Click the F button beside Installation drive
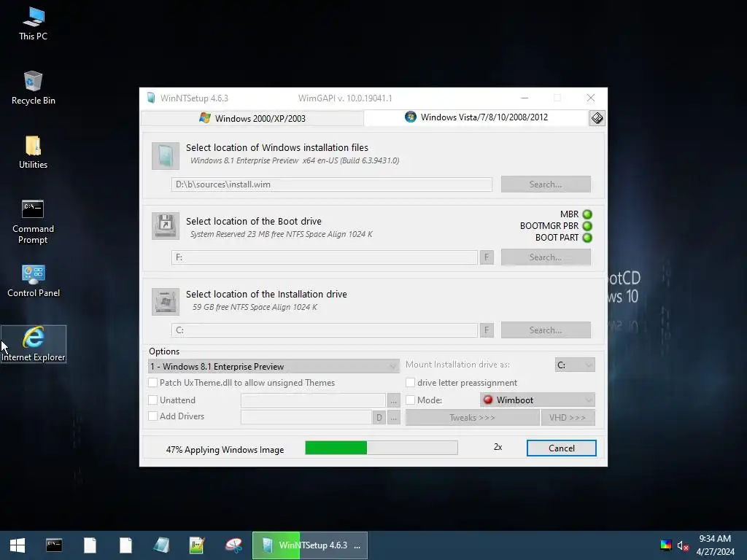 click(x=487, y=330)
